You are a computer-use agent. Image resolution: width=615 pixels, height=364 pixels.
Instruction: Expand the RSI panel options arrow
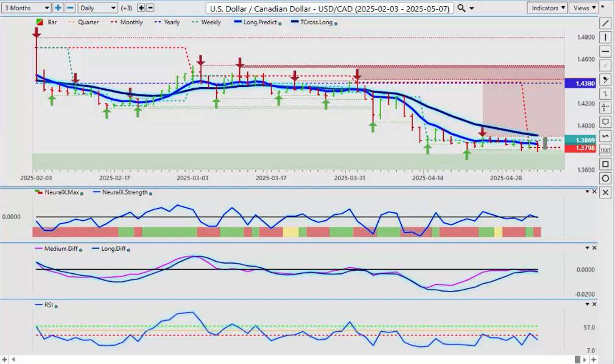click(588, 304)
